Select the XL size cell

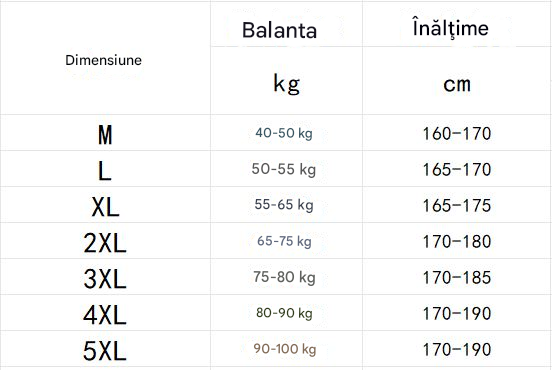105,205
